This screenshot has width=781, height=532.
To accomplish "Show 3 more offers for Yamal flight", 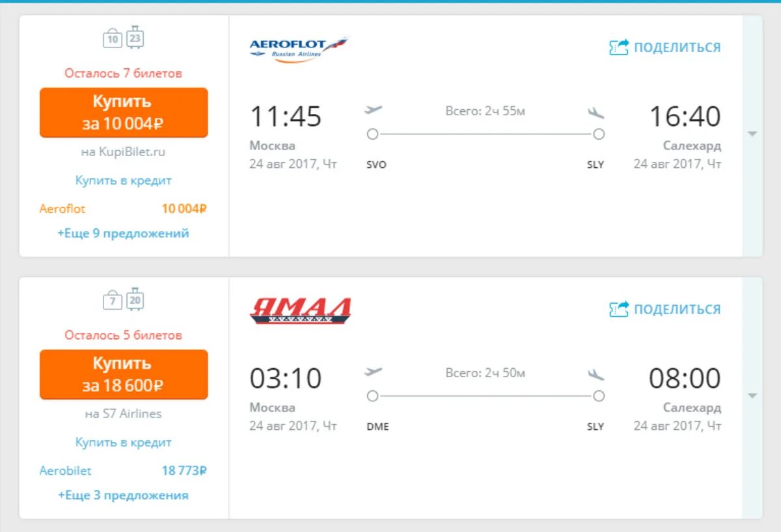I will point(123,495).
